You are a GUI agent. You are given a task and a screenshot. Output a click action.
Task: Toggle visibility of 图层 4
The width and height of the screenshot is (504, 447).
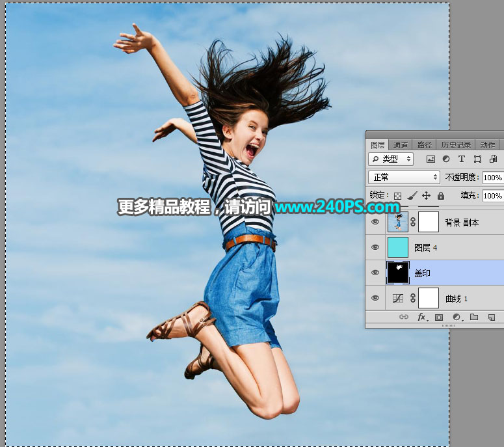pyautogui.click(x=376, y=247)
